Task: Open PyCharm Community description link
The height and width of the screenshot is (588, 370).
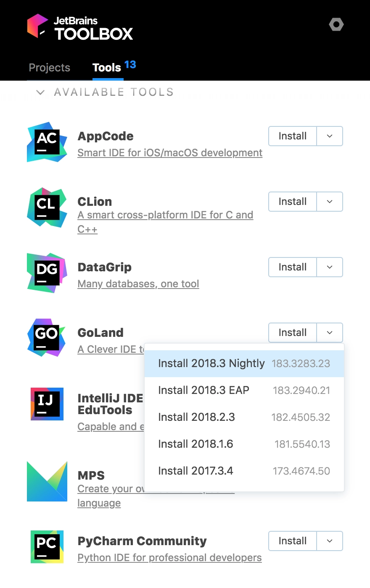Action: tap(169, 558)
